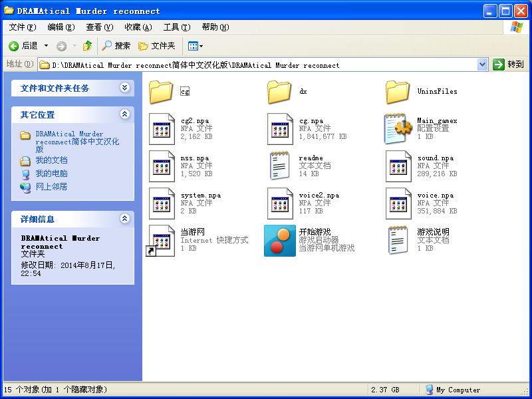Select the voice2.npa file icon
The width and height of the screenshot is (532, 399).
[x=280, y=203]
